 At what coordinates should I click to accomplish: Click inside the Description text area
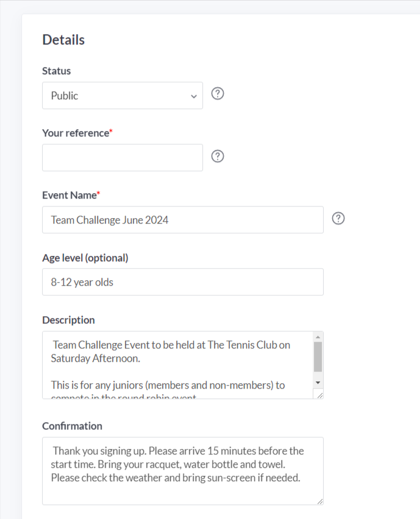(178, 365)
